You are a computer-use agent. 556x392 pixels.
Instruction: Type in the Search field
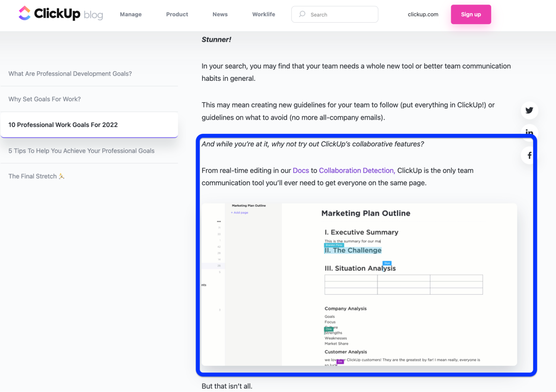tap(342, 14)
